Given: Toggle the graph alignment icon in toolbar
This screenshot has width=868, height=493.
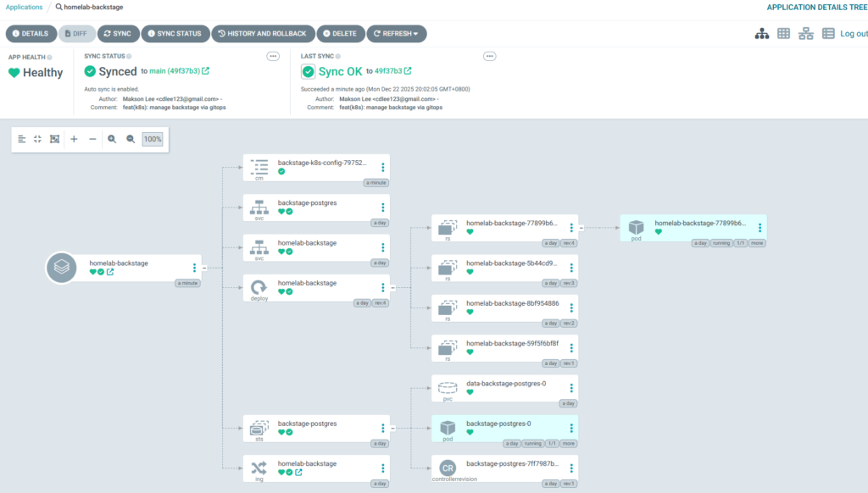Looking at the screenshot, I should point(22,139).
